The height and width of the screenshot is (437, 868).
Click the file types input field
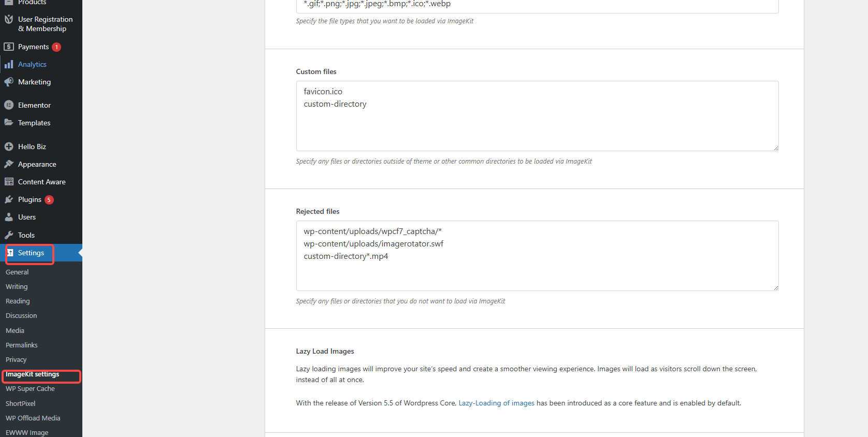[537, 5]
